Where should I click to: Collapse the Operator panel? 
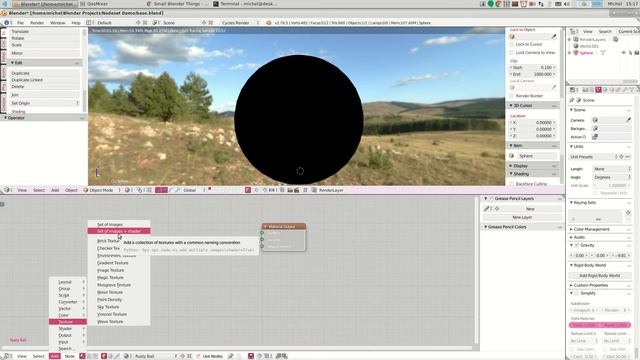(x=43, y=118)
